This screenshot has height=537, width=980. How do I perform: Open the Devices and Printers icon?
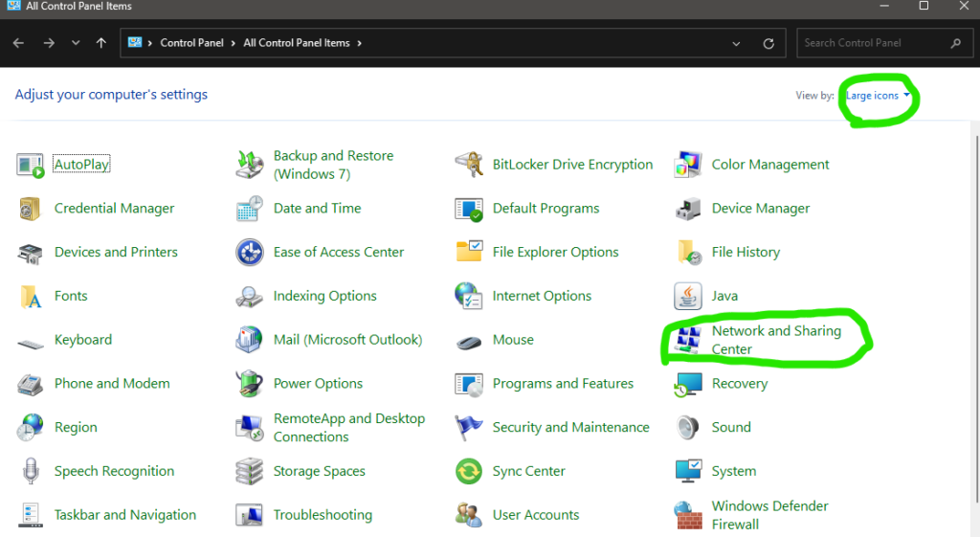click(x=30, y=253)
